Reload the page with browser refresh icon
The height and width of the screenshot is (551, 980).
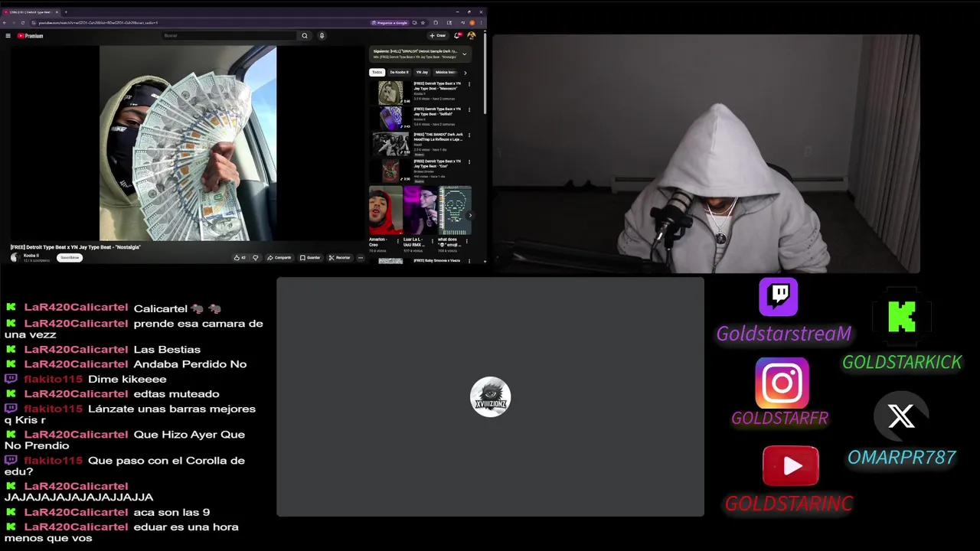[x=23, y=23]
